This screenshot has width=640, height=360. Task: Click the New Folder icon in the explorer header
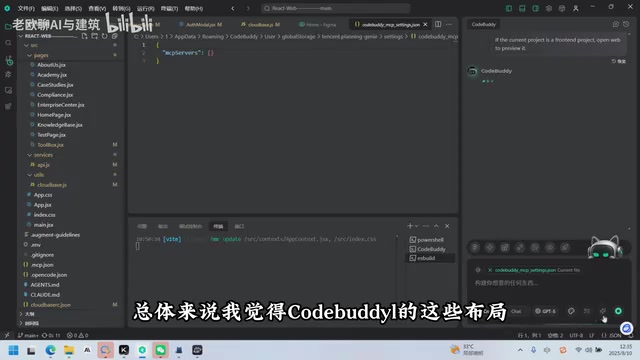[x=94, y=36]
